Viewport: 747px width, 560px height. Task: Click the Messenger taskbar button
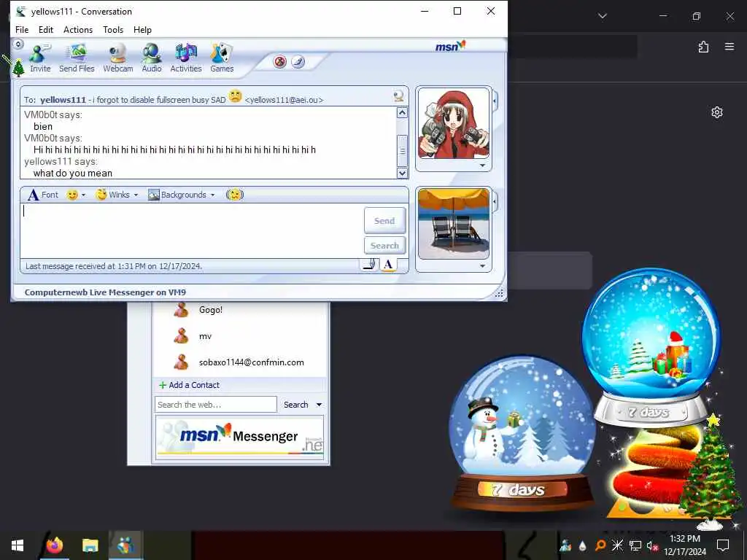click(x=125, y=545)
